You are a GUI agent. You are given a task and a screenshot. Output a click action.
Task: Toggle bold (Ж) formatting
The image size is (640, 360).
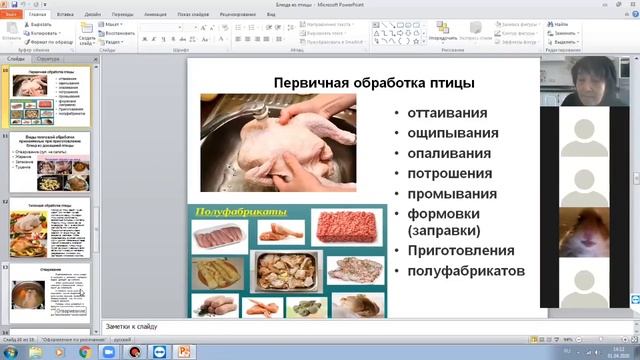pyautogui.click(x=144, y=39)
